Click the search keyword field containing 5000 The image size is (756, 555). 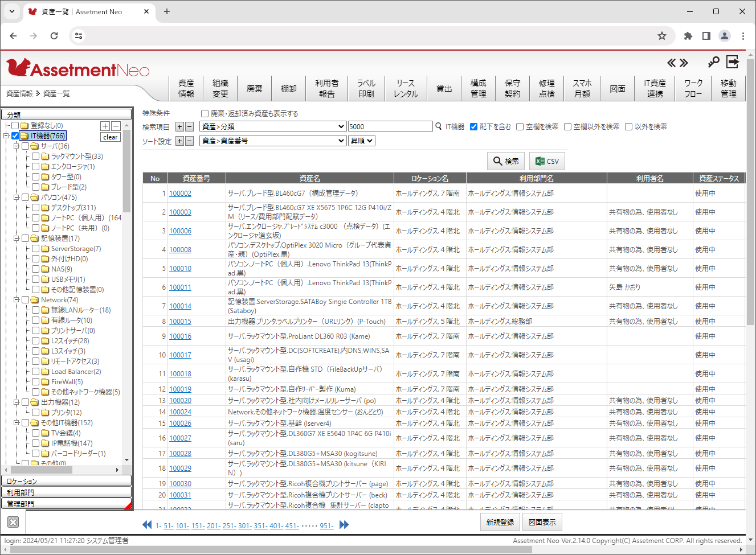pyautogui.click(x=390, y=126)
